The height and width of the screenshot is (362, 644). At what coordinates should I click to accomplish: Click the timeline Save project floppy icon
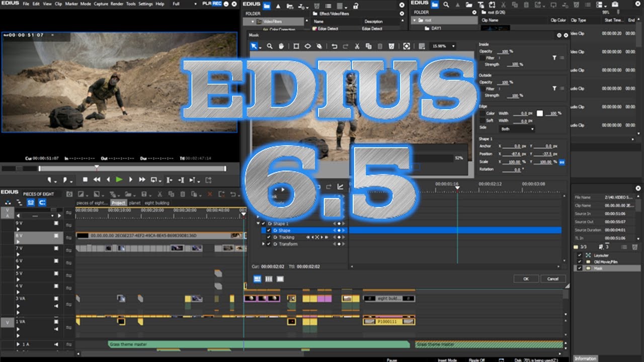(x=144, y=194)
